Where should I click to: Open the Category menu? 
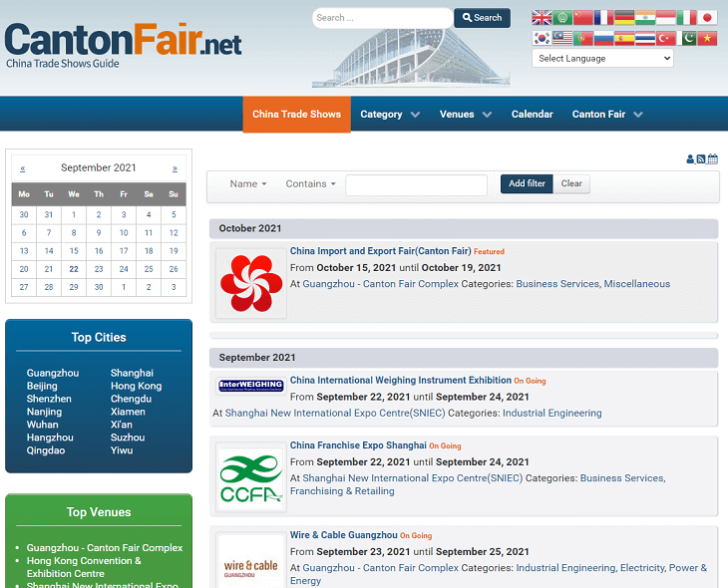click(x=381, y=115)
